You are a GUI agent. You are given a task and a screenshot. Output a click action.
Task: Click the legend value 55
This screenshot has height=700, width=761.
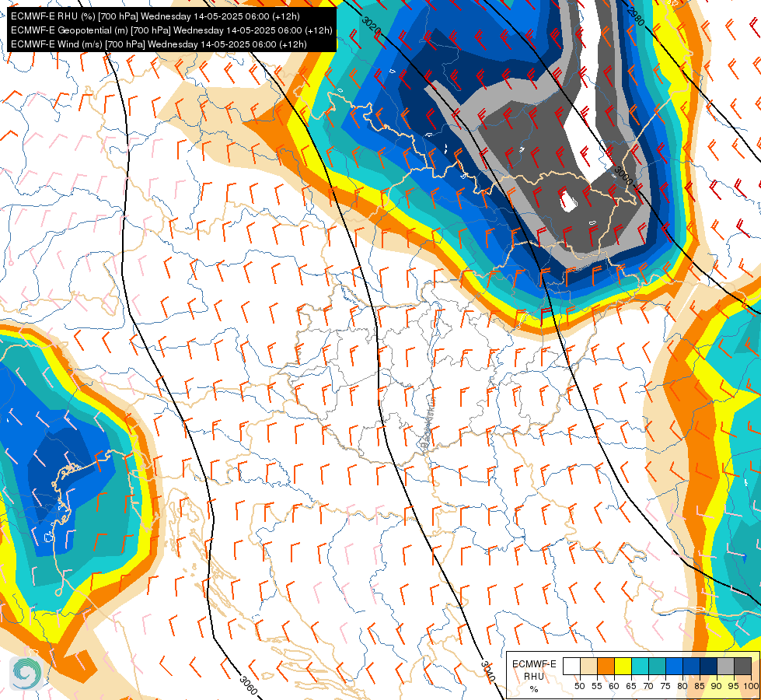tap(596, 687)
